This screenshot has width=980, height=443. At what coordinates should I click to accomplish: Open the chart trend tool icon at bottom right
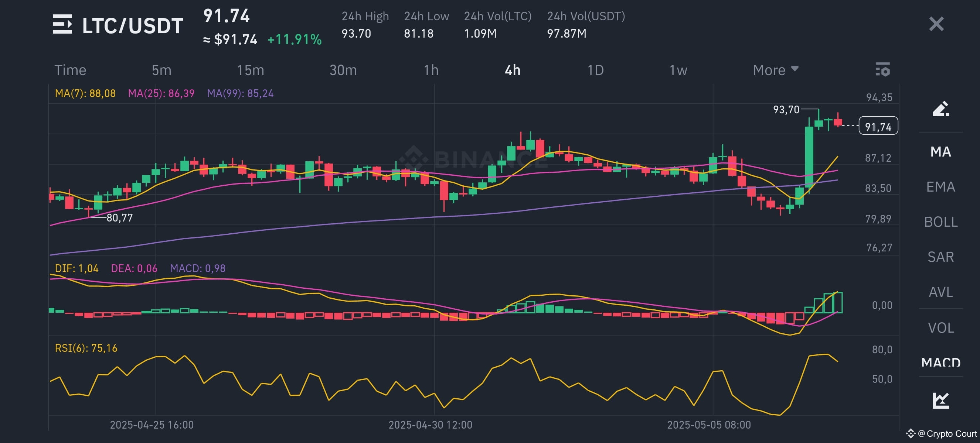tap(941, 400)
